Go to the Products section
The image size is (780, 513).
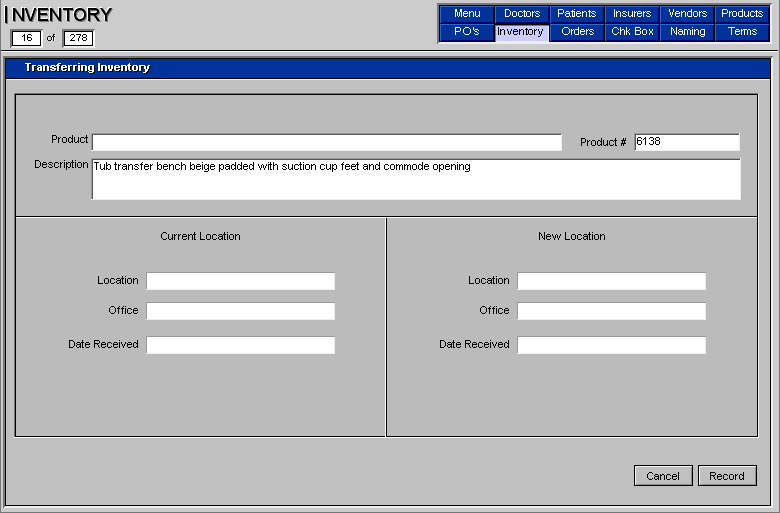pyautogui.click(x=742, y=14)
